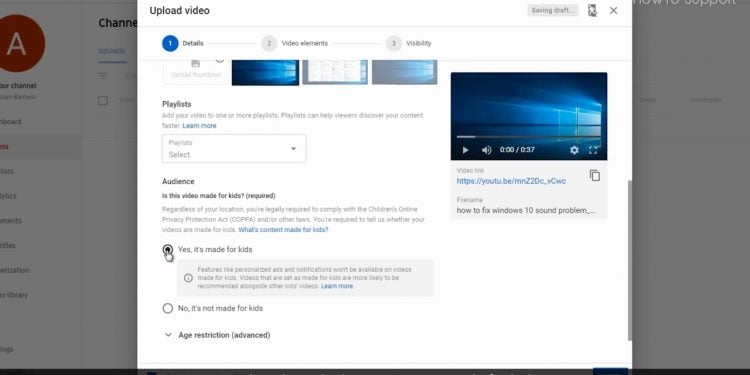Switch to the Uploads tab in background
This screenshot has height=375, width=750.
tap(111, 51)
